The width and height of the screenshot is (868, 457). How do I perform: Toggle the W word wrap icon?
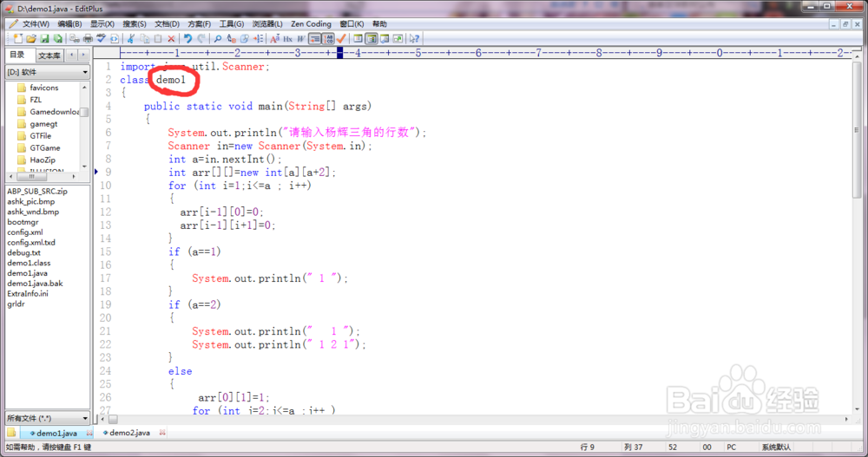point(301,38)
